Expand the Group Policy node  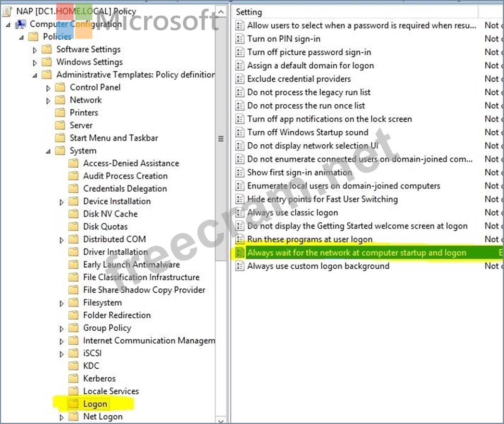62,329
